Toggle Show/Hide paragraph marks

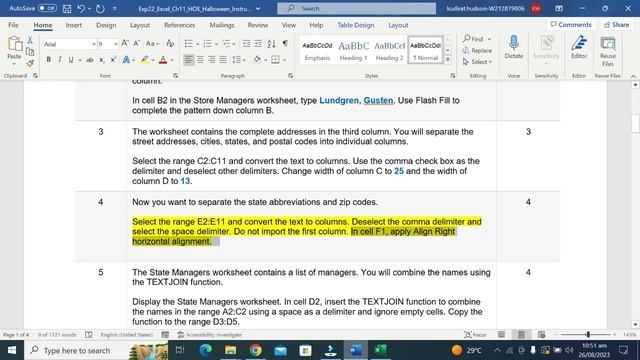click(x=285, y=43)
